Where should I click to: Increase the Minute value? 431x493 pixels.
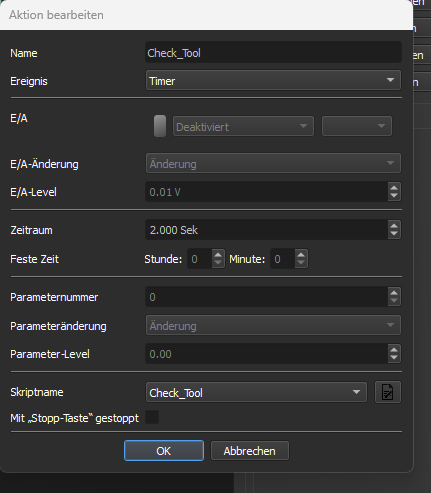coord(301,254)
